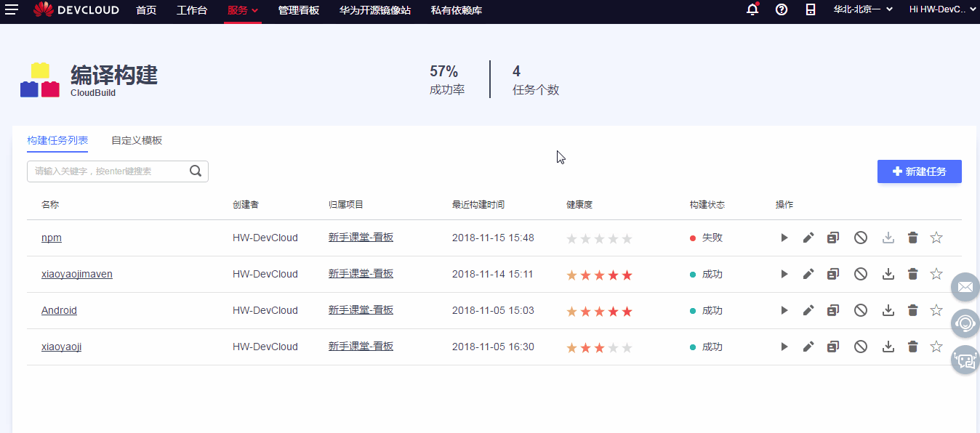Star the xiaoyaoji build task
The image size is (980, 433).
click(x=936, y=347)
